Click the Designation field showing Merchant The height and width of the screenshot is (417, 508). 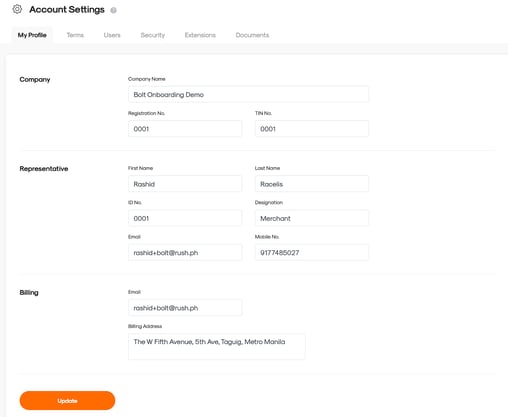(312, 218)
